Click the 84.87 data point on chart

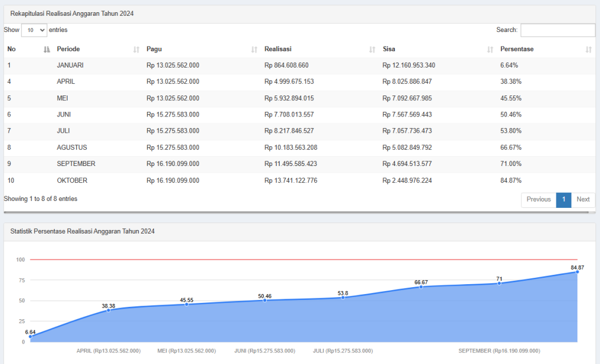[x=577, y=272]
